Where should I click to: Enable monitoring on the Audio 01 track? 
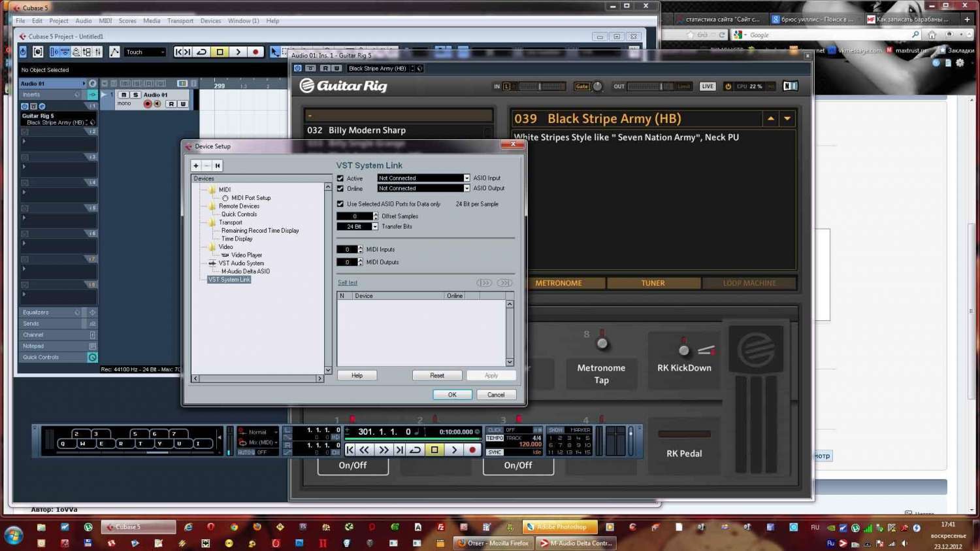(x=157, y=104)
